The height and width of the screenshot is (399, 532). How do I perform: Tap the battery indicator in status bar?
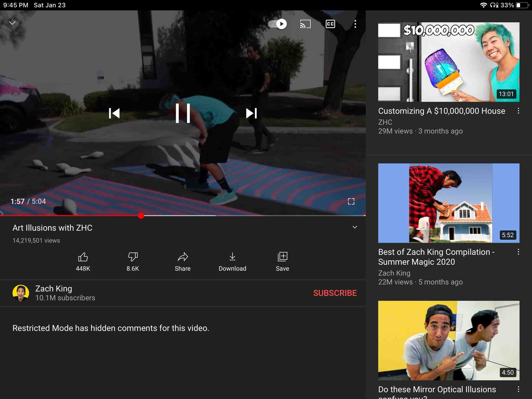(522, 5)
